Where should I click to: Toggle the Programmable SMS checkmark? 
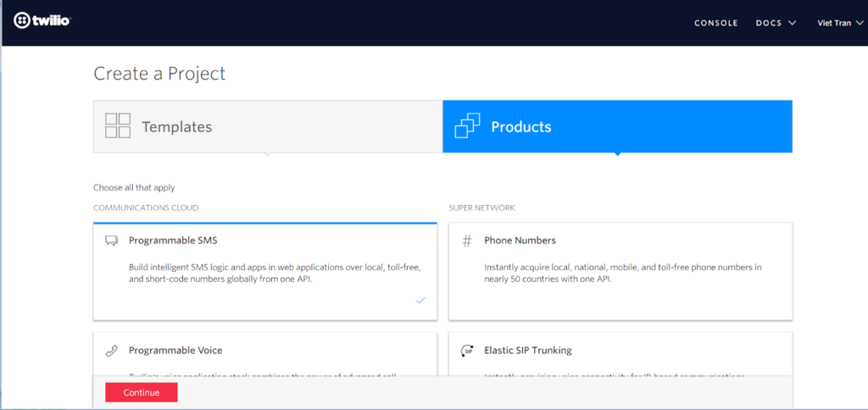pos(420,301)
